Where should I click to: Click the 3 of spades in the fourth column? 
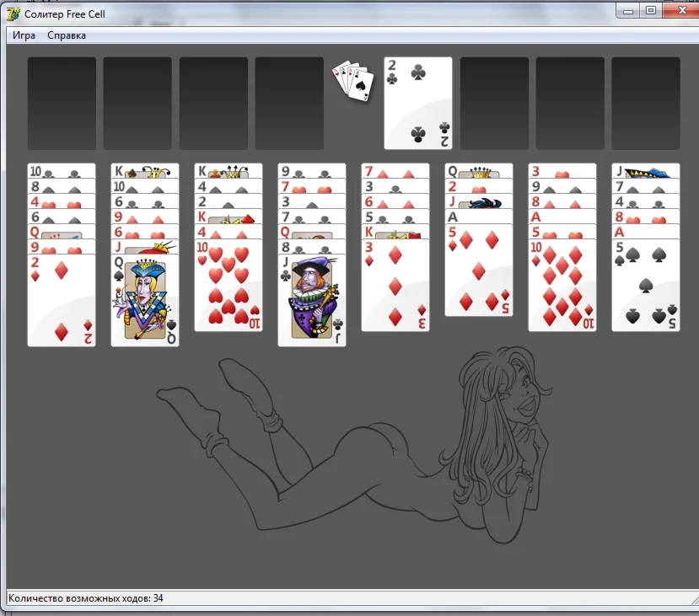point(312,201)
